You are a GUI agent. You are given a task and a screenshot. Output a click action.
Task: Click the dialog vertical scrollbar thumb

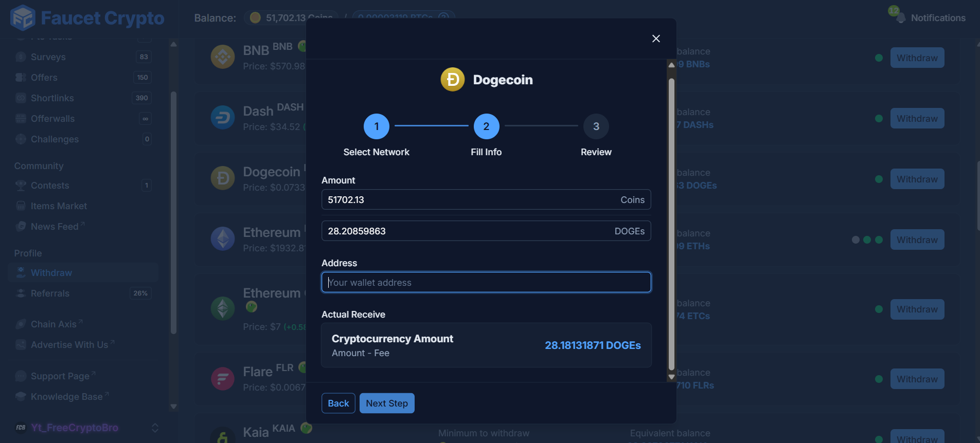pyautogui.click(x=671, y=224)
